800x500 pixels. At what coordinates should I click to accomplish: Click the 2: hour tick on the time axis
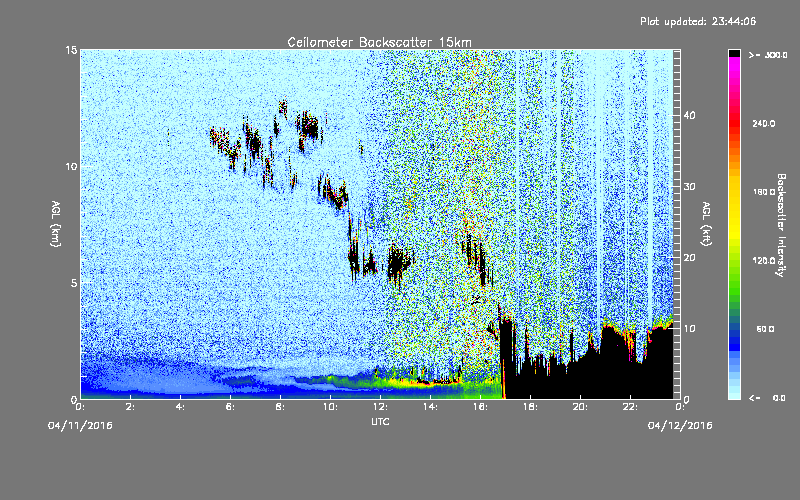click(x=130, y=407)
